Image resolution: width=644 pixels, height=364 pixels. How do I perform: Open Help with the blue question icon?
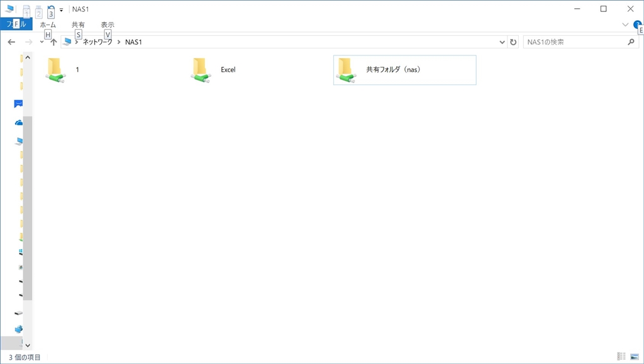637,25
